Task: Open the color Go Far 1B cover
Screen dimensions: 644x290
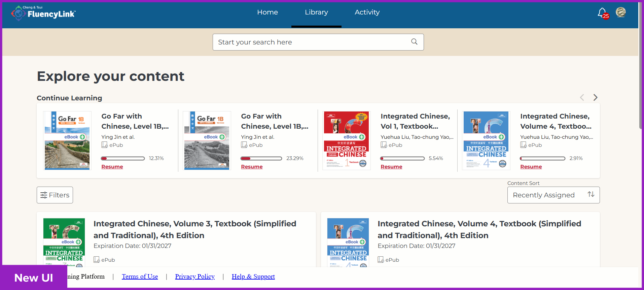Action: click(x=67, y=140)
